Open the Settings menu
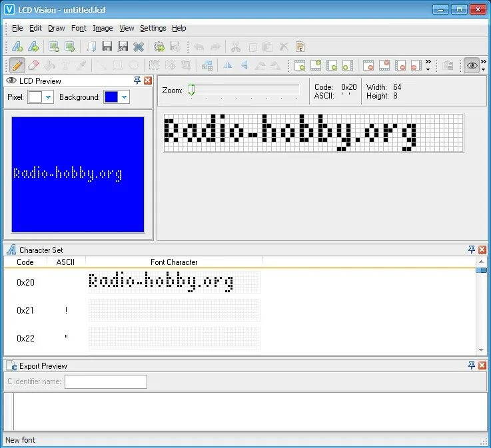The image size is (491, 448). click(153, 28)
